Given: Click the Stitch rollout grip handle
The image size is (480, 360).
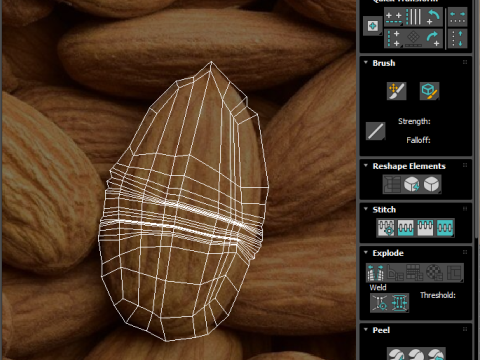Looking at the screenshot, I should click(465, 209).
